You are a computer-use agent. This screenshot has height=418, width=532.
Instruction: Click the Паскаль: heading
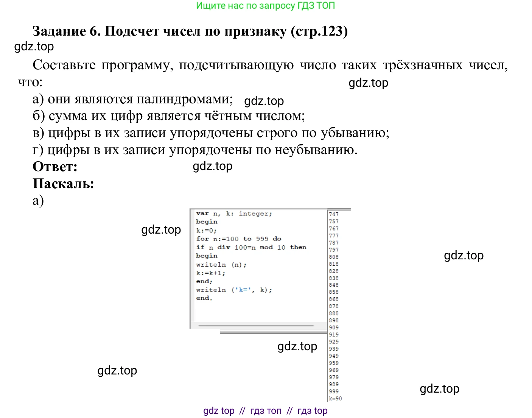[63, 184]
